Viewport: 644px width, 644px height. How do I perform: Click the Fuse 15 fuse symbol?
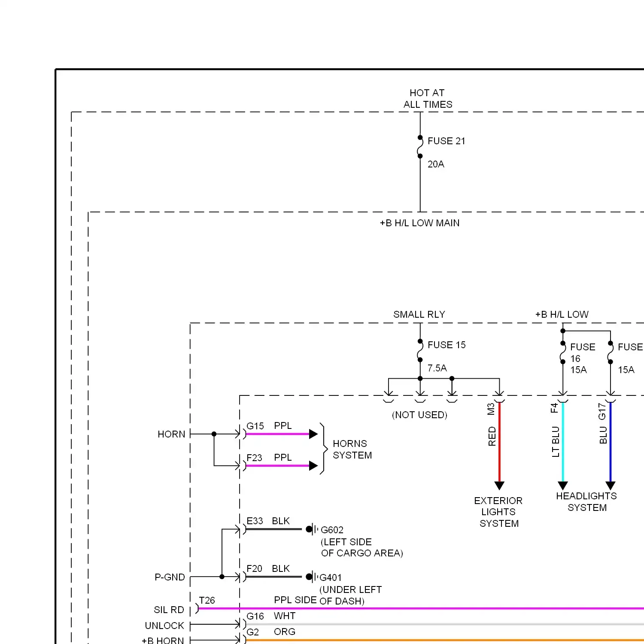[420, 351]
